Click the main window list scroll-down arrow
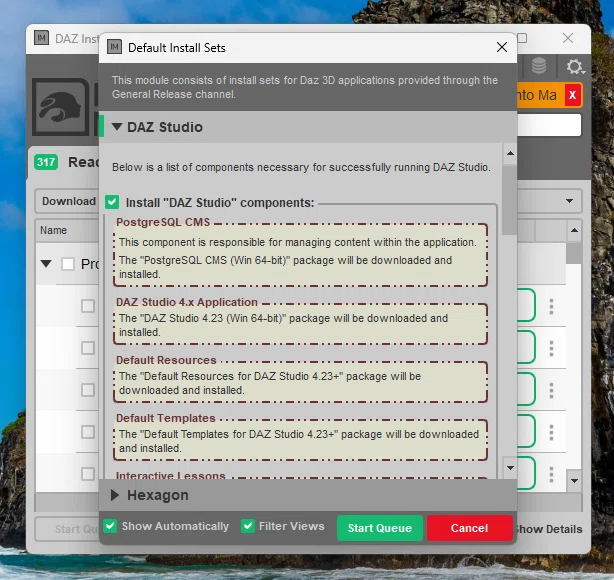This screenshot has height=580, width=614. pyautogui.click(x=574, y=481)
